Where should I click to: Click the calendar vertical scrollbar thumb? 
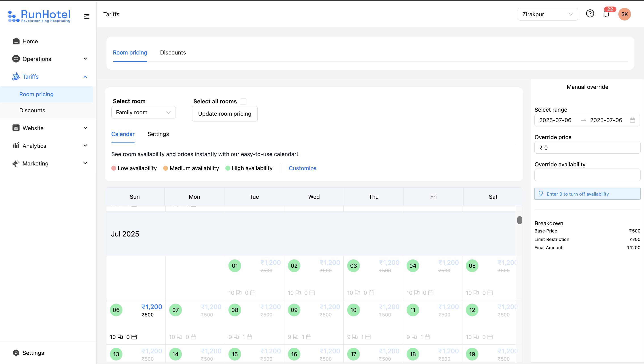pyautogui.click(x=520, y=220)
